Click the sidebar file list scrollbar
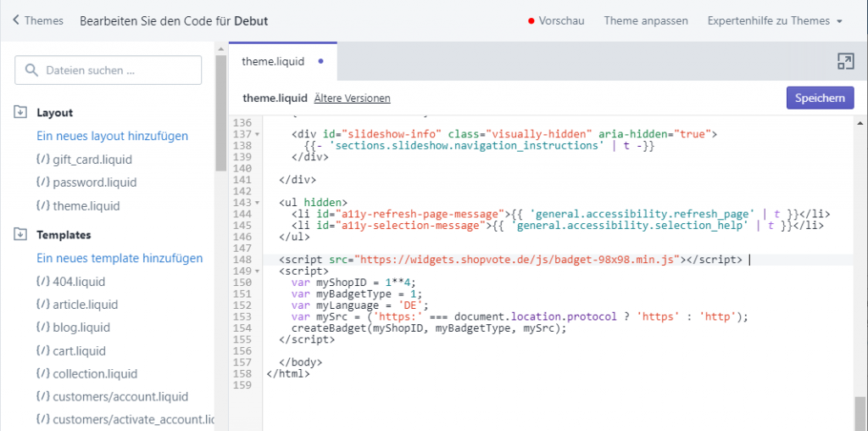The height and width of the screenshot is (431, 868). pyautogui.click(x=221, y=114)
